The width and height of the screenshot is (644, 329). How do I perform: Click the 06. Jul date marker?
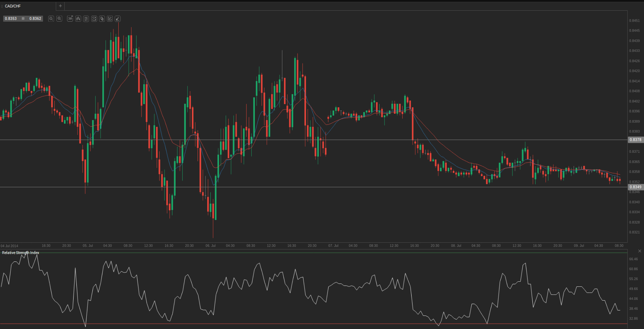tap(210, 246)
